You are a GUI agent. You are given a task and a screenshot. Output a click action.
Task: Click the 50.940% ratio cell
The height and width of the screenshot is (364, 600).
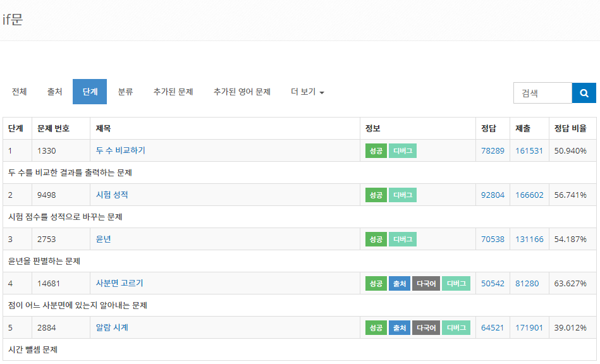(x=572, y=150)
